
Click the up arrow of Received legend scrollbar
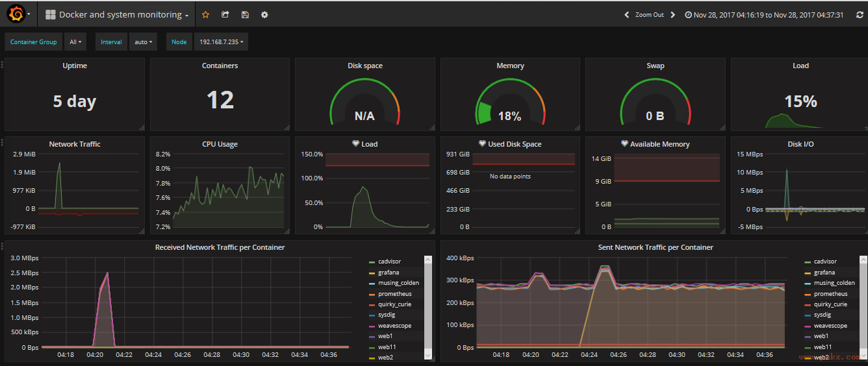point(428,259)
